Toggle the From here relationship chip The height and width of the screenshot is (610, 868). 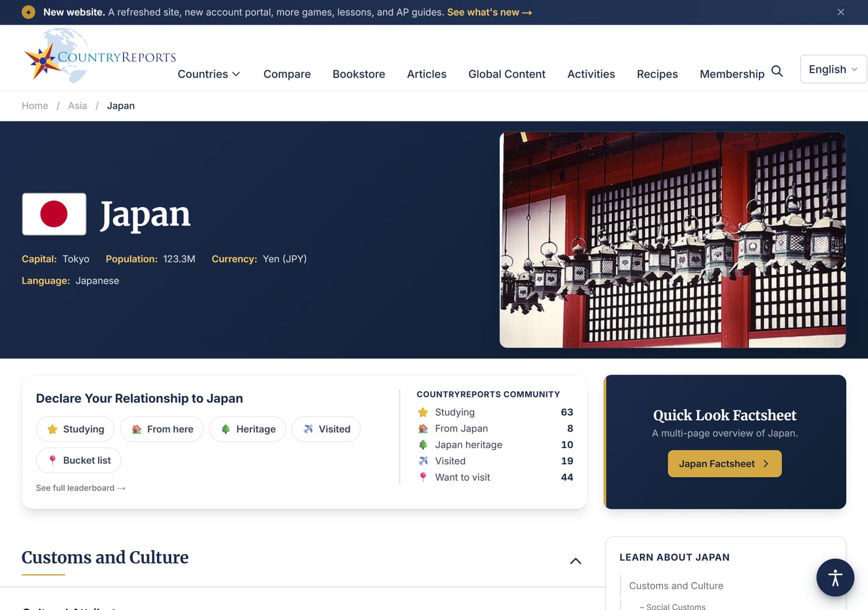click(x=162, y=429)
